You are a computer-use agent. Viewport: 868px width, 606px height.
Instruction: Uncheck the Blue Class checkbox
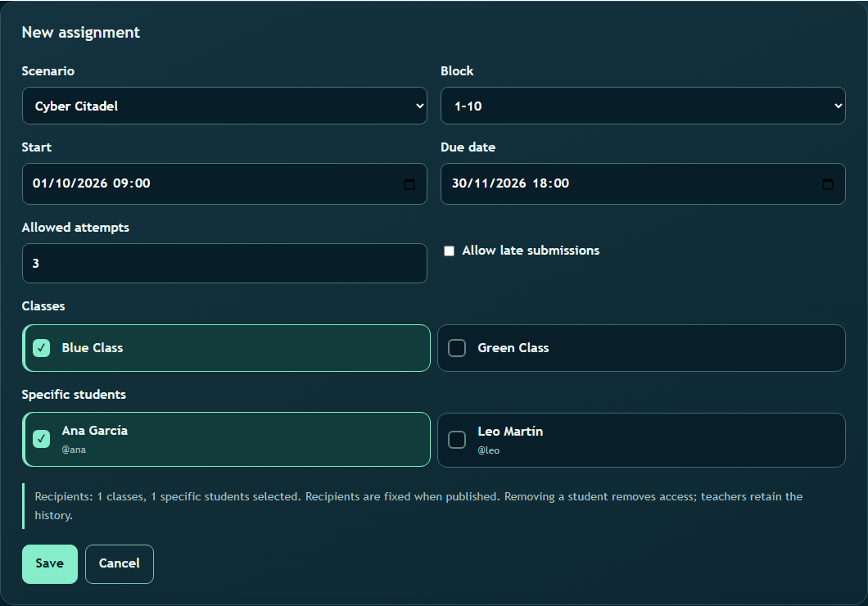[x=42, y=347]
